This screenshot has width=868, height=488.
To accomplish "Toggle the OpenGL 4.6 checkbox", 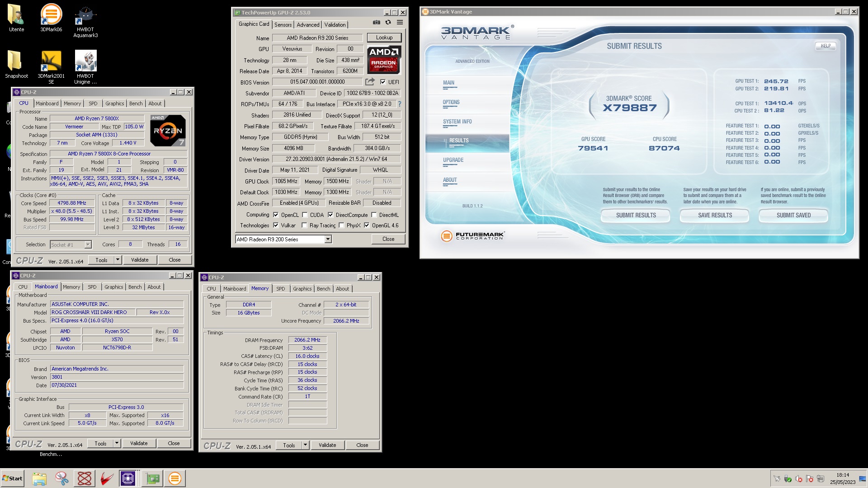I will click(367, 225).
